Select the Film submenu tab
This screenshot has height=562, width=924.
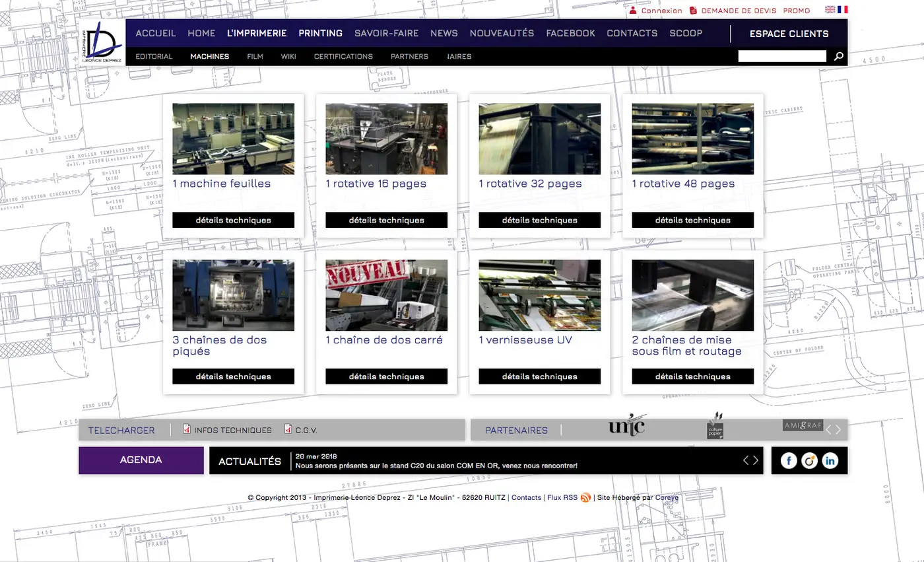click(255, 56)
